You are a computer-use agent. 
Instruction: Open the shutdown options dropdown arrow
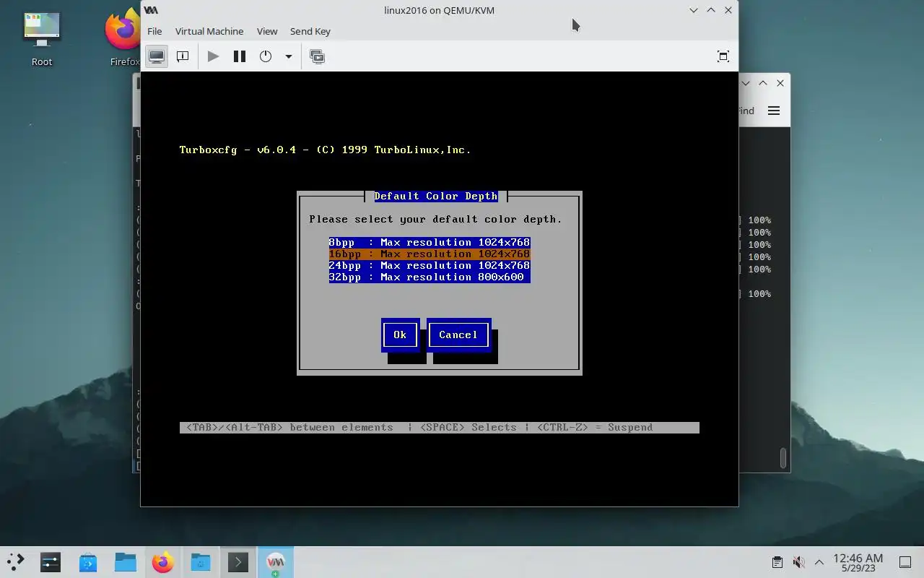288,56
